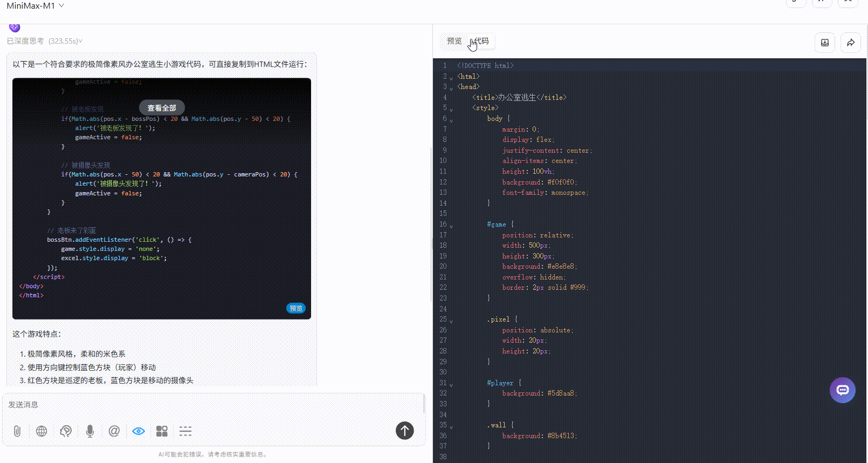The image size is (868, 463).
Task: Click the title 办公室逃生 line in code
Action: (x=519, y=98)
